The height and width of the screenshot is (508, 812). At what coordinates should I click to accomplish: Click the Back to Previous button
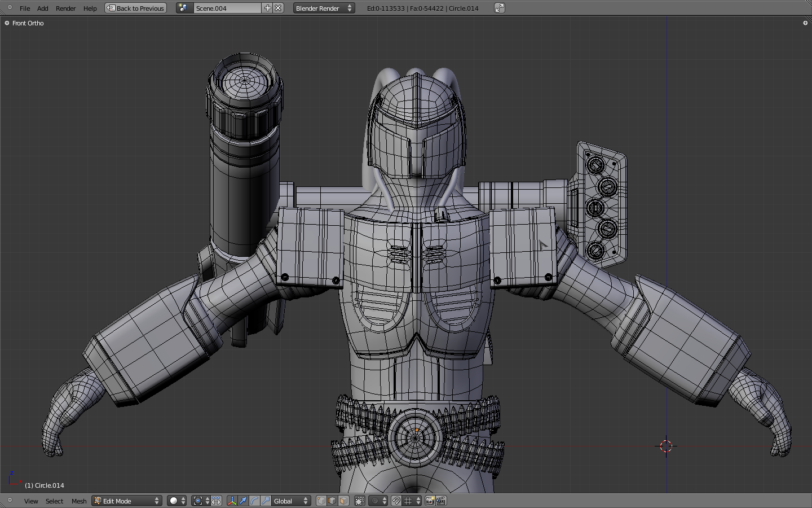click(136, 8)
